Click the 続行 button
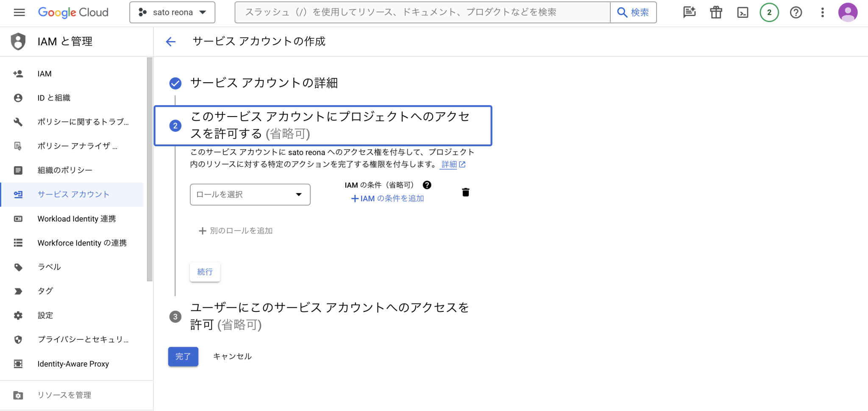868x411 pixels. tap(205, 272)
